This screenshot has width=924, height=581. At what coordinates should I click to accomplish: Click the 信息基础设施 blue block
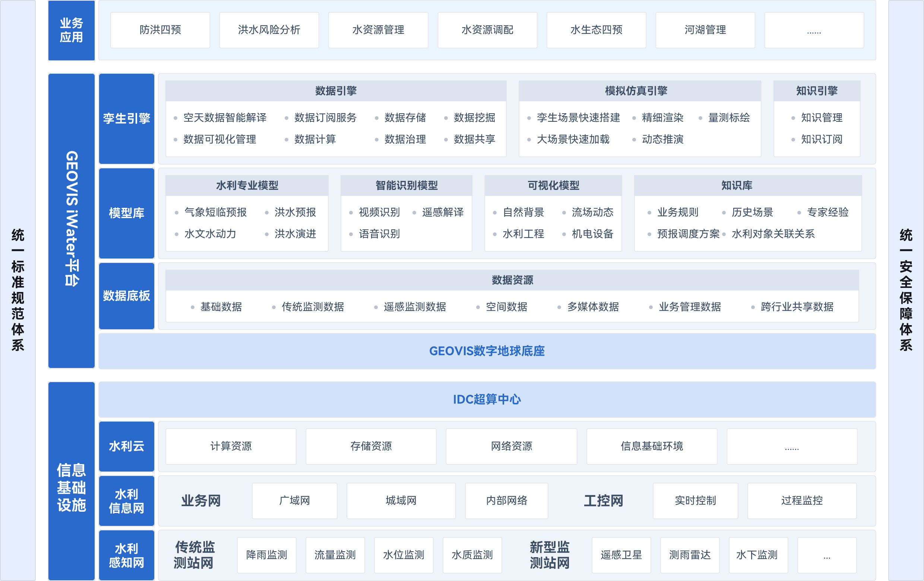pyautogui.click(x=72, y=481)
